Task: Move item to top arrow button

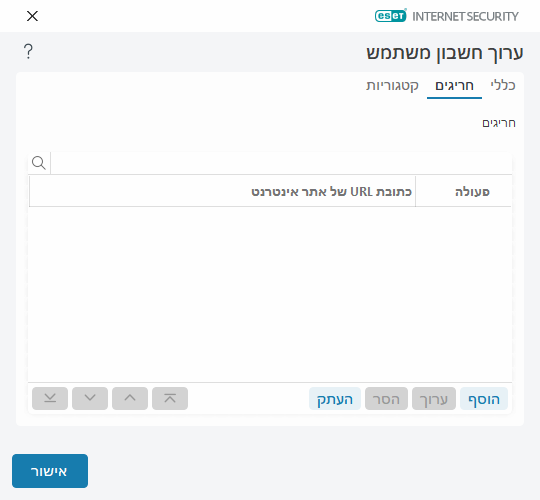Action: click(170, 398)
